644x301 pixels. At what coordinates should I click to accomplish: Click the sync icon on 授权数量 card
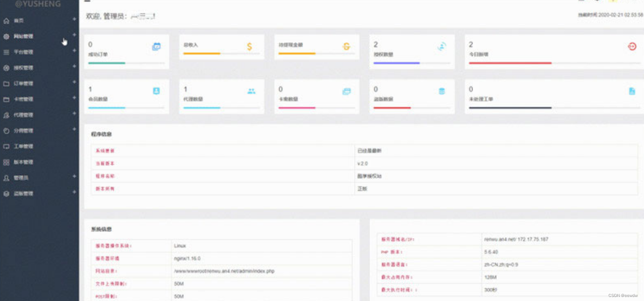pos(442,47)
